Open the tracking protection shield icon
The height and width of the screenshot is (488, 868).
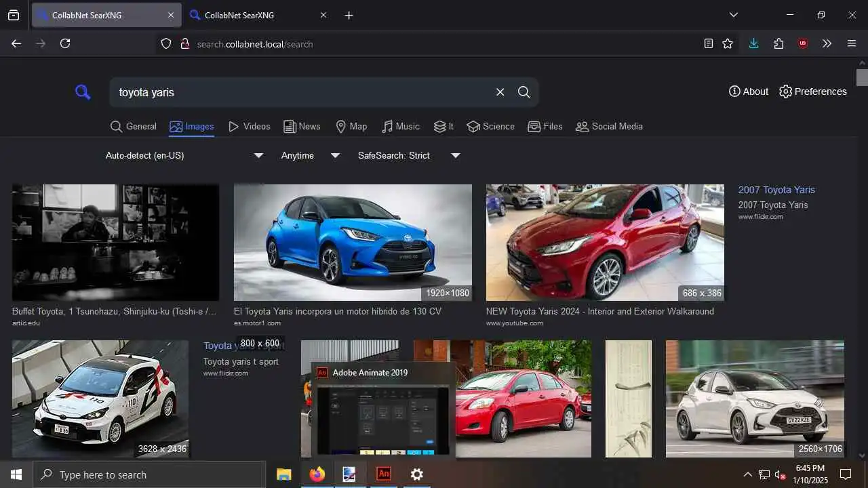coord(166,43)
